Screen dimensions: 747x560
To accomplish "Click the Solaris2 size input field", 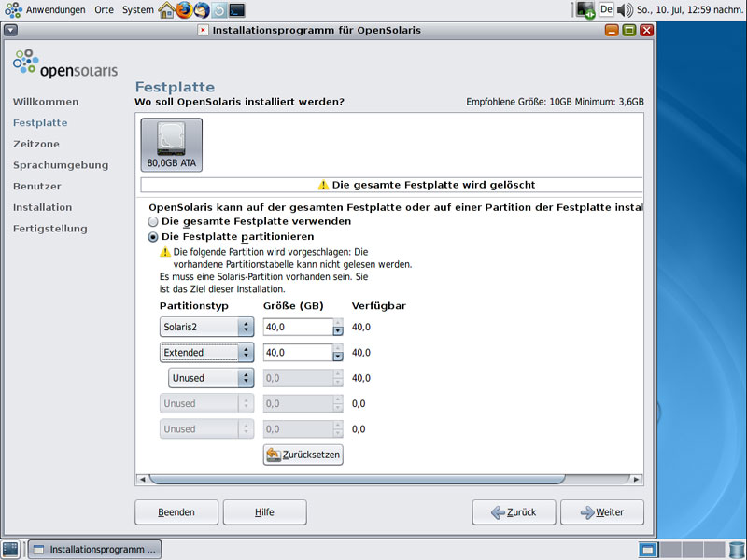I will (x=297, y=327).
